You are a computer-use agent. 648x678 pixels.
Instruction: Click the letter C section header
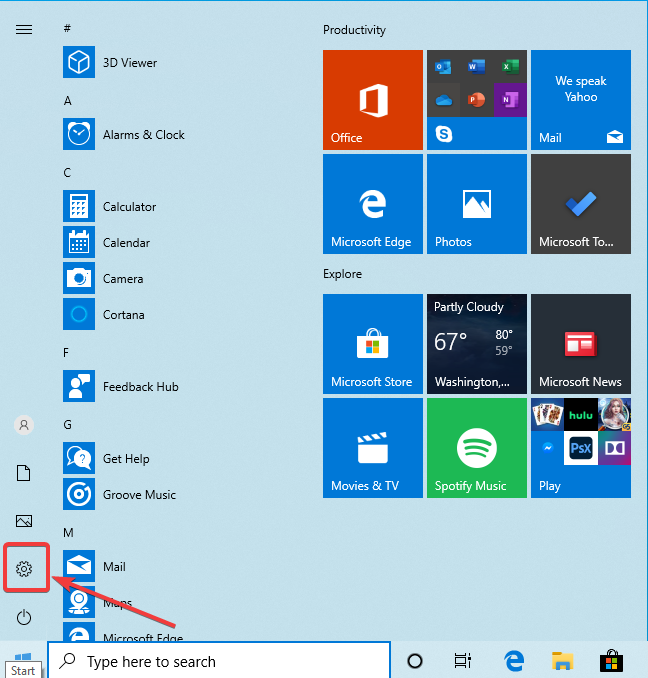67,172
